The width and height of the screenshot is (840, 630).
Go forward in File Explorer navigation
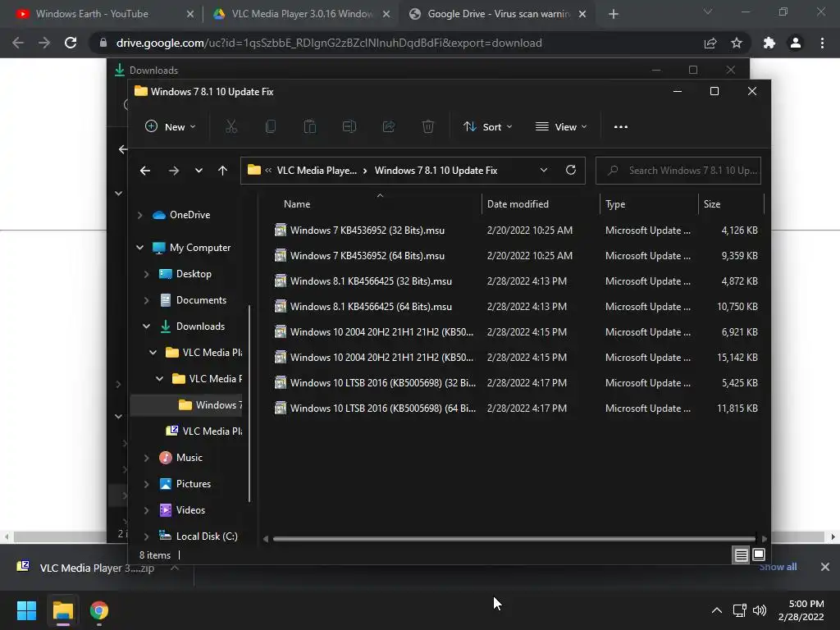coord(174,171)
